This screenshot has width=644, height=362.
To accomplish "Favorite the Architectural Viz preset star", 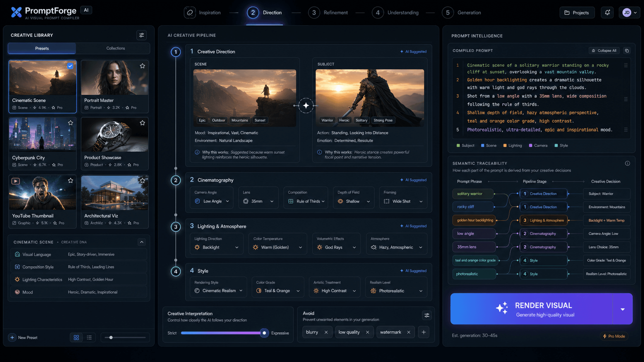I will coord(142,180).
